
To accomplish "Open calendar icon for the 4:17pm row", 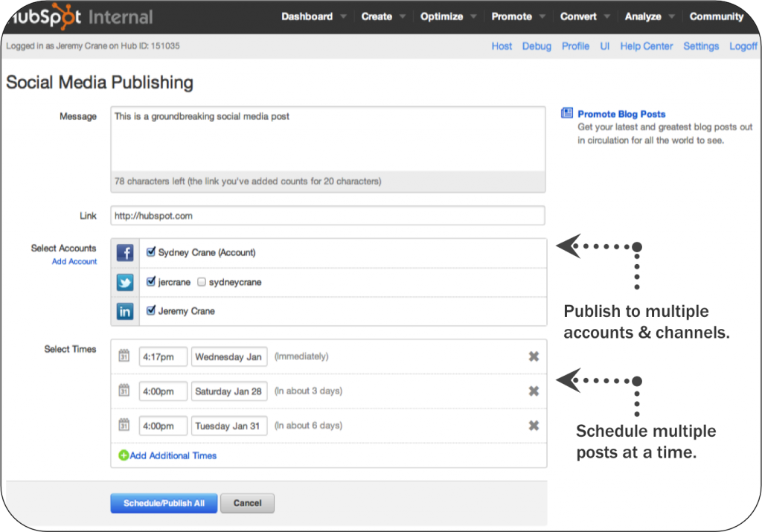I will (x=124, y=356).
